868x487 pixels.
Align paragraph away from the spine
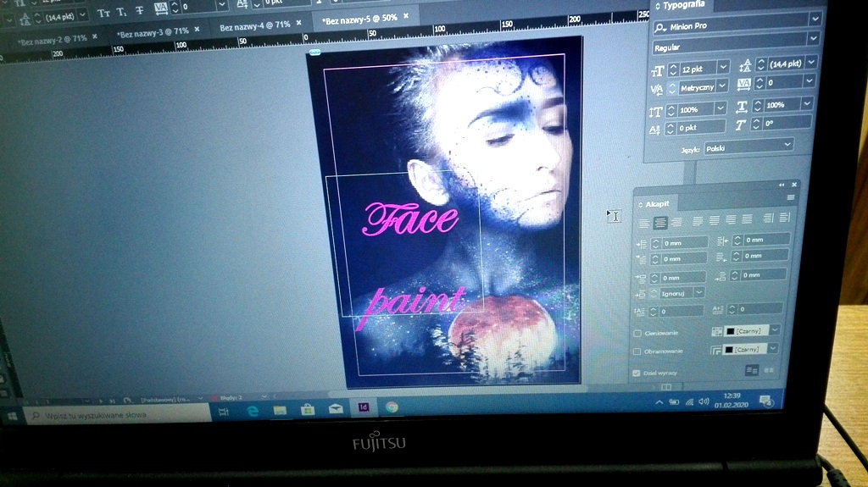click(x=784, y=218)
